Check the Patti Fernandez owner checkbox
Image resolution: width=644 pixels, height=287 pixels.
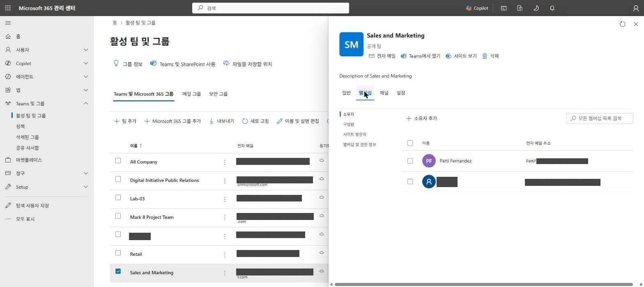coord(410,161)
